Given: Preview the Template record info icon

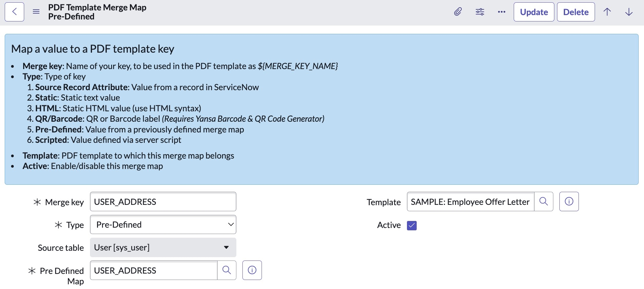Looking at the screenshot, I should point(569,201).
